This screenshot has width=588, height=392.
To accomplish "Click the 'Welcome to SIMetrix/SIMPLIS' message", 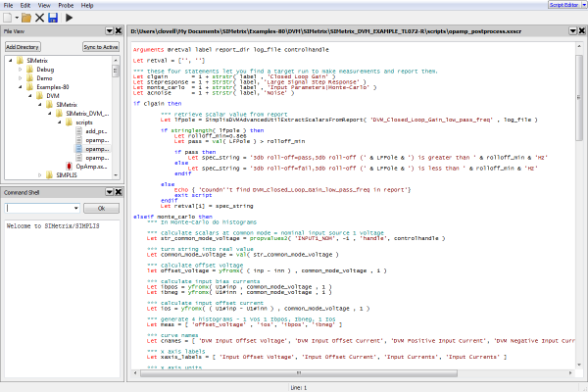I will pyautogui.click(x=53, y=225).
